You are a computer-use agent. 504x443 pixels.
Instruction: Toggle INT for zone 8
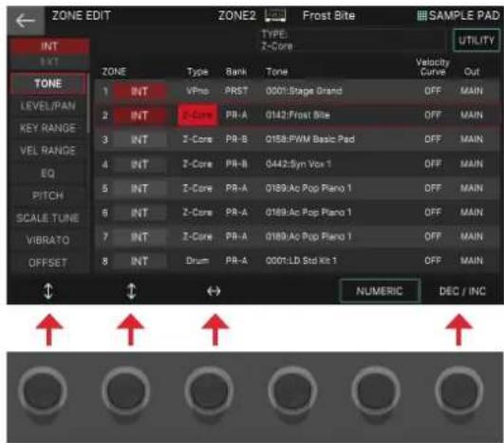[140, 261]
